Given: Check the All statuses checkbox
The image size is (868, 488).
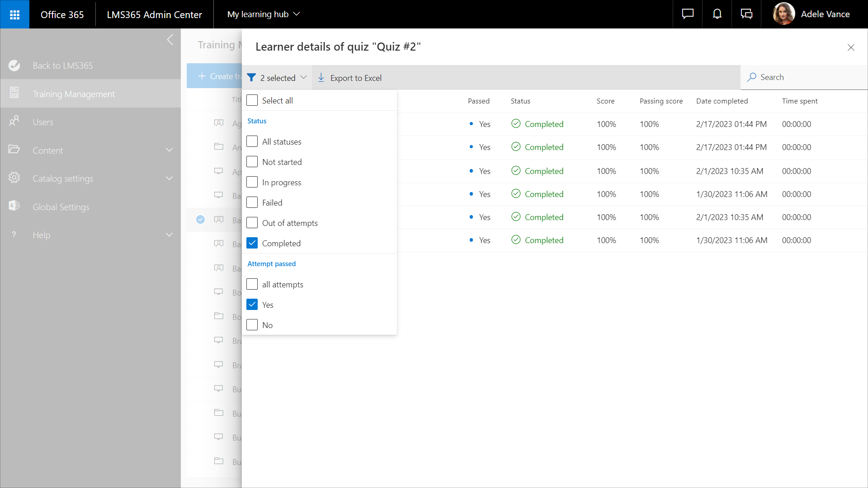Looking at the screenshot, I should pyautogui.click(x=252, y=141).
